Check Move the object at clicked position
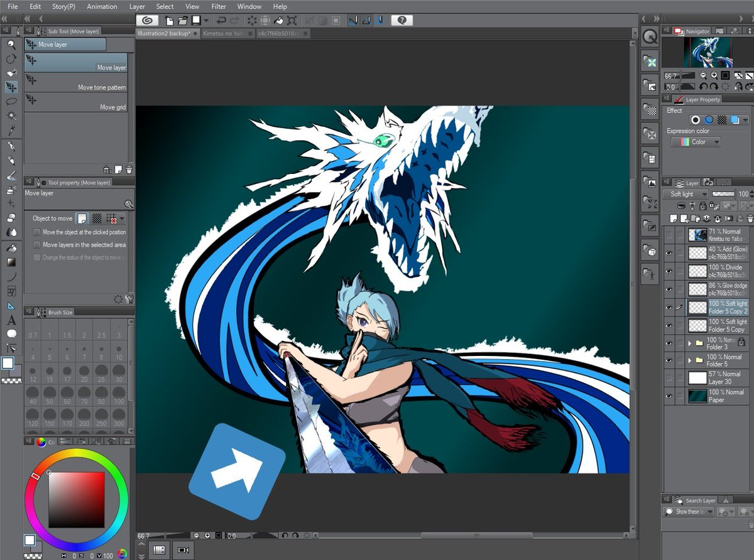754x560 pixels. [37, 232]
